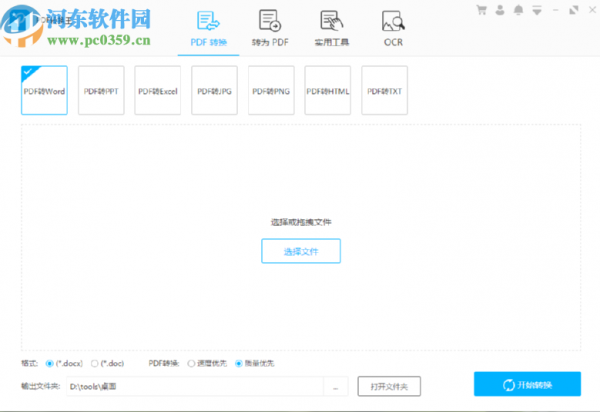Viewport: 600px width, 412px height.
Task: Select the PDF转TXT conversion tile
Action: coord(384,90)
